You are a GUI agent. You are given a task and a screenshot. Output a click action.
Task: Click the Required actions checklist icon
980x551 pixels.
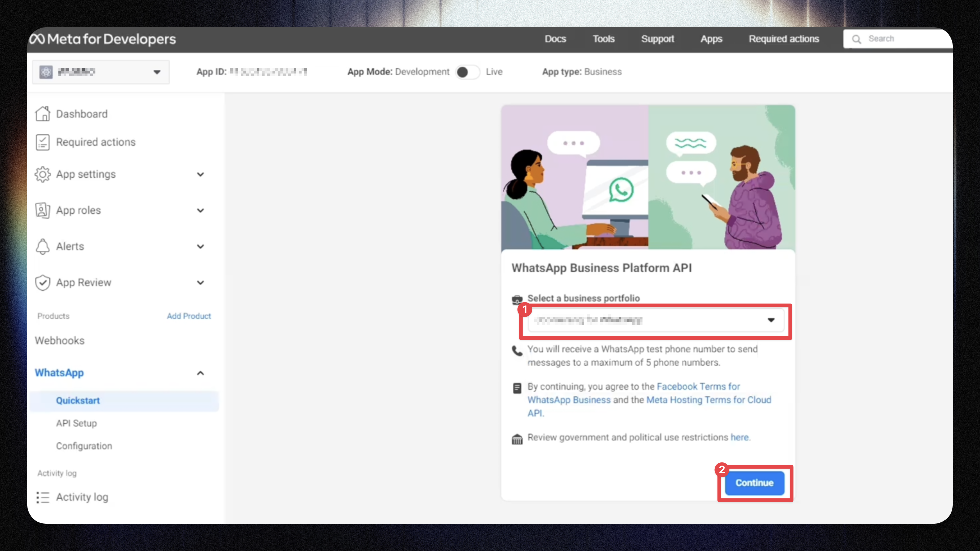tap(43, 142)
